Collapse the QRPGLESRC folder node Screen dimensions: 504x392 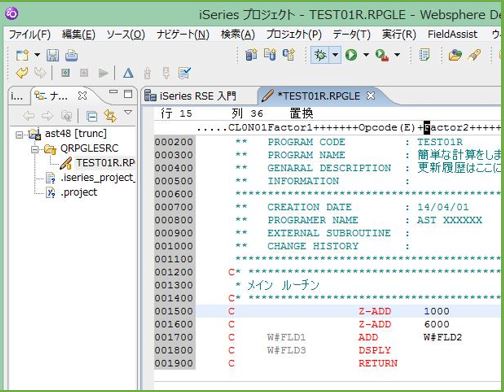coord(35,149)
